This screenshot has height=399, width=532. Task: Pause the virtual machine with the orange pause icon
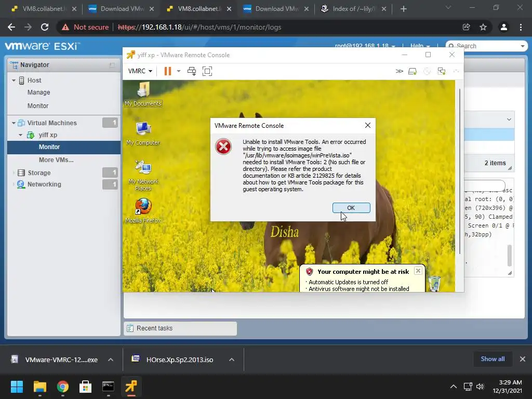point(168,71)
